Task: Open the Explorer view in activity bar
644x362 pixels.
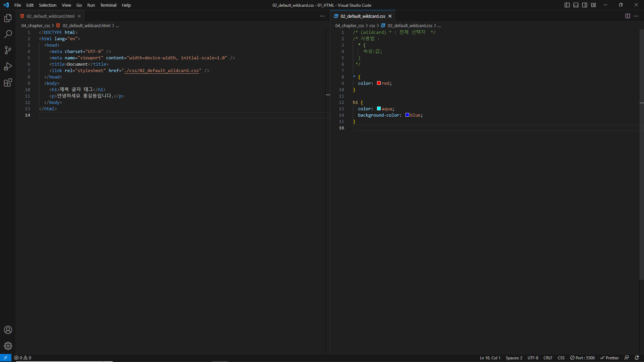Action: coord(8,18)
